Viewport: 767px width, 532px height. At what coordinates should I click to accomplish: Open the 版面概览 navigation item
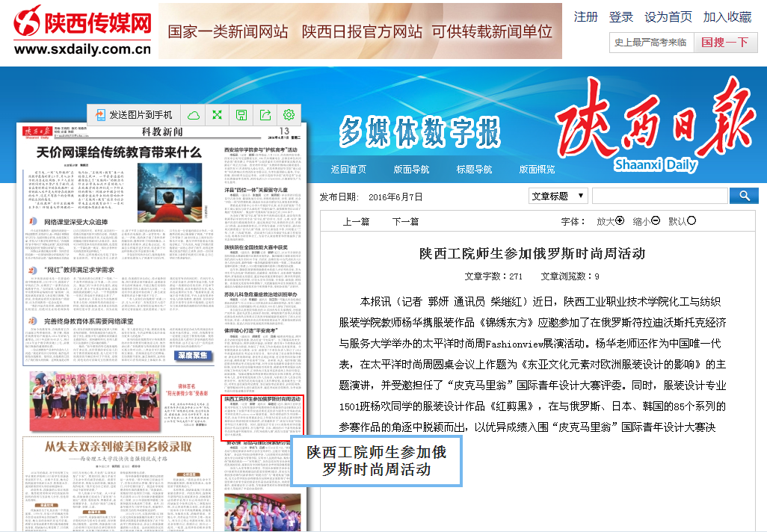coord(537,169)
